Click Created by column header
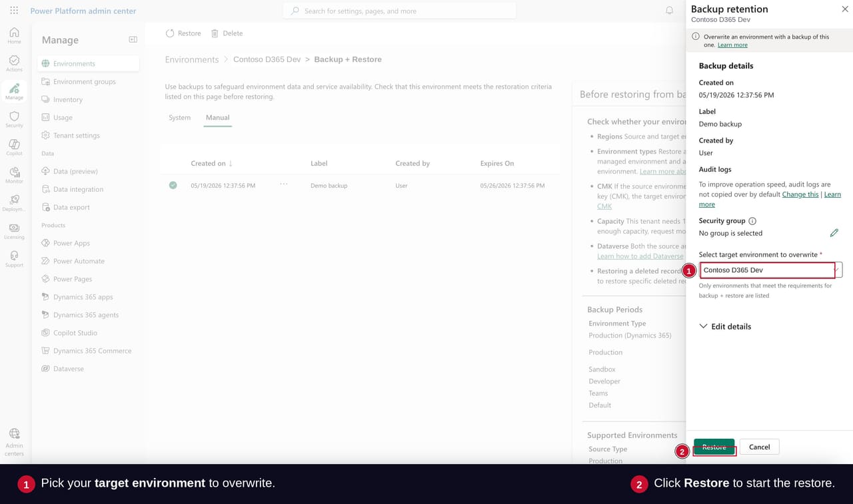Screen dimensions: 853x504 coord(413,163)
